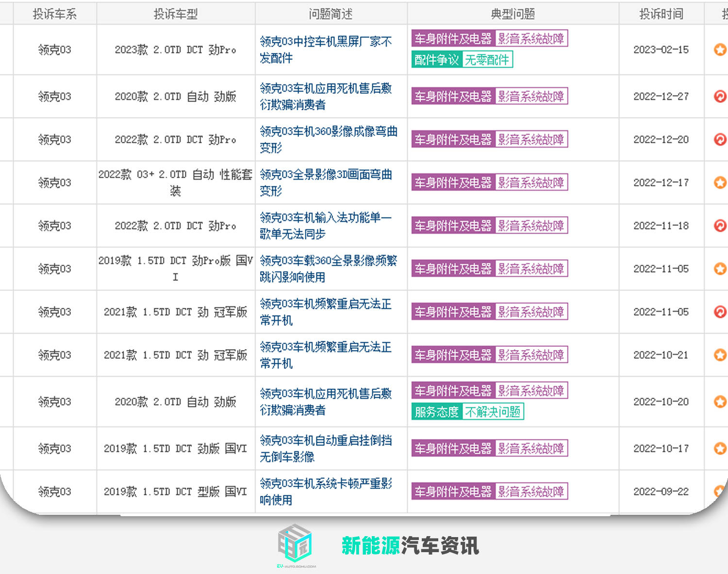Open complaint 领克03车机输入法功能单一歌单无法同步
This screenshot has width=728, height=574.
click(326, 225)
